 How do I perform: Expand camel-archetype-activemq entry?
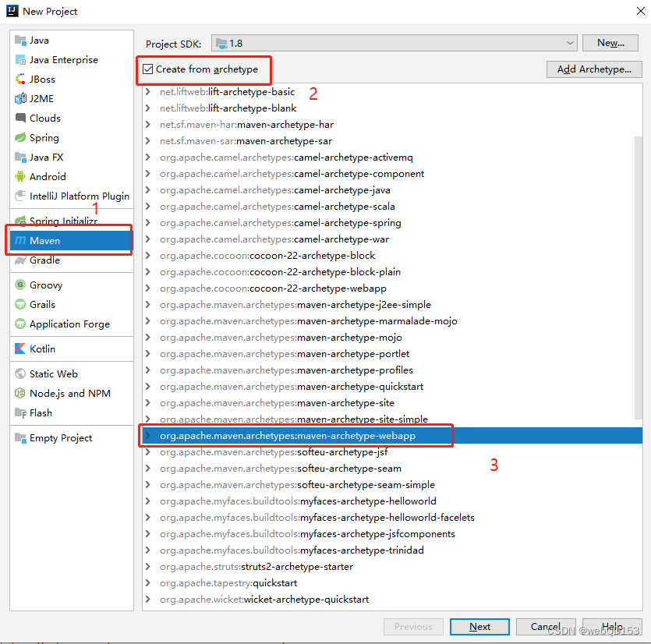148,157
